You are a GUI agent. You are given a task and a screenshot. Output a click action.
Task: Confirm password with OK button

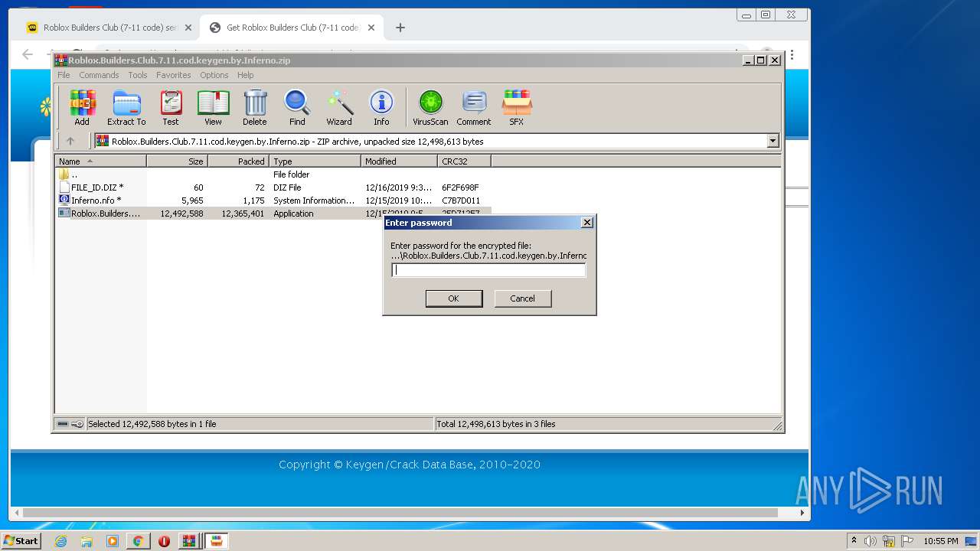[x=454, y=298]
